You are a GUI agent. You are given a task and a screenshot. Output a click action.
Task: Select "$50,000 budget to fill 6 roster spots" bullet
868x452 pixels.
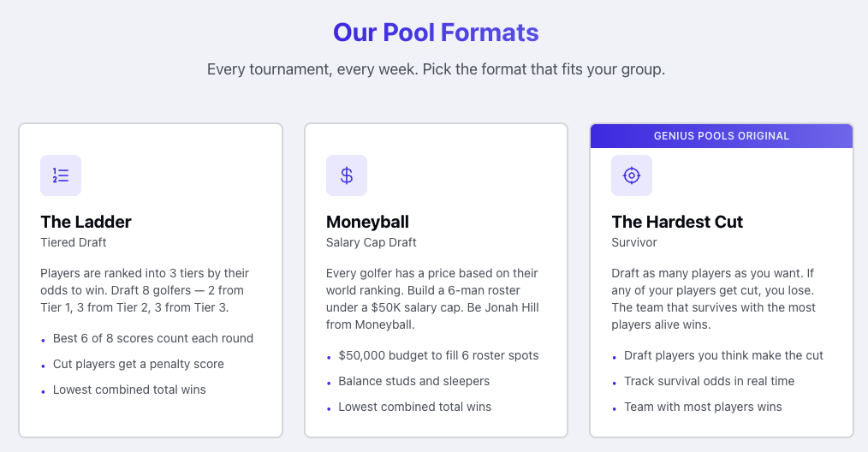point(438,355)
